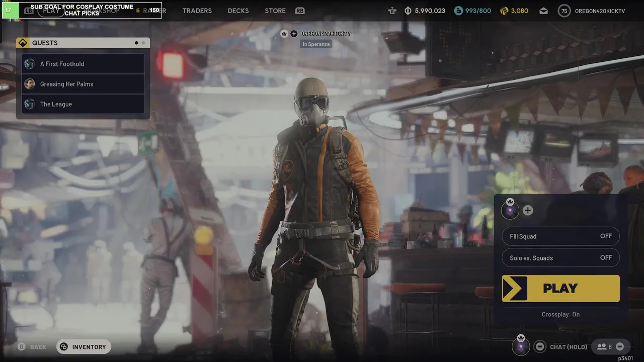644x362 pixels.
Task: Click the Crossplay: On label
Action: click(x=560, y=314)
